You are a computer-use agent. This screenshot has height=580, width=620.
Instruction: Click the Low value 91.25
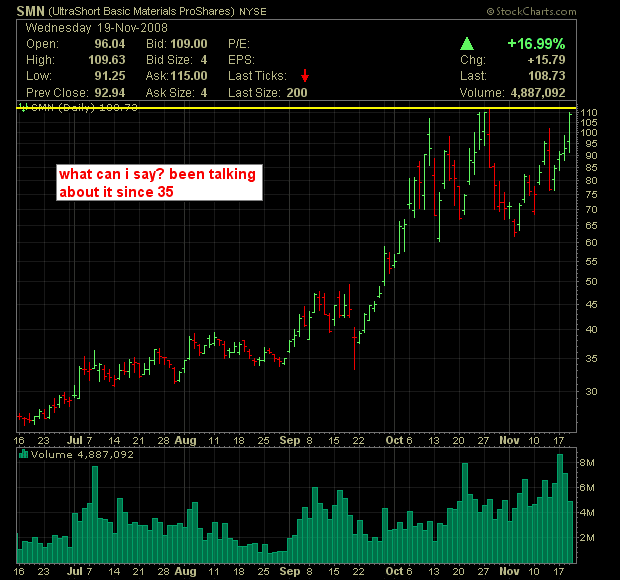tap(110, 76)
